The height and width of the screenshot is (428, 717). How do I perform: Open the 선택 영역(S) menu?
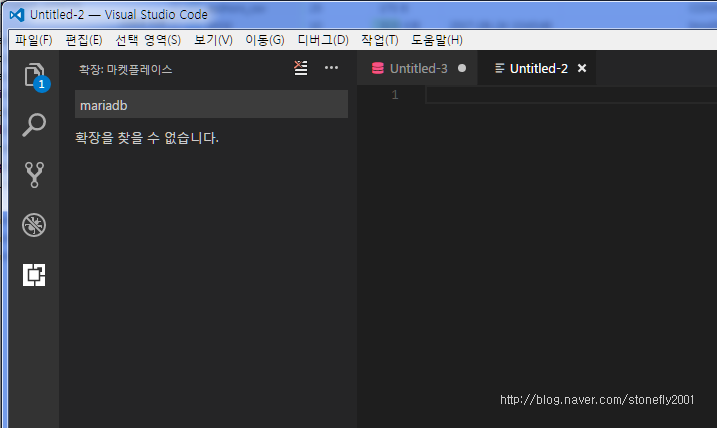148,40
